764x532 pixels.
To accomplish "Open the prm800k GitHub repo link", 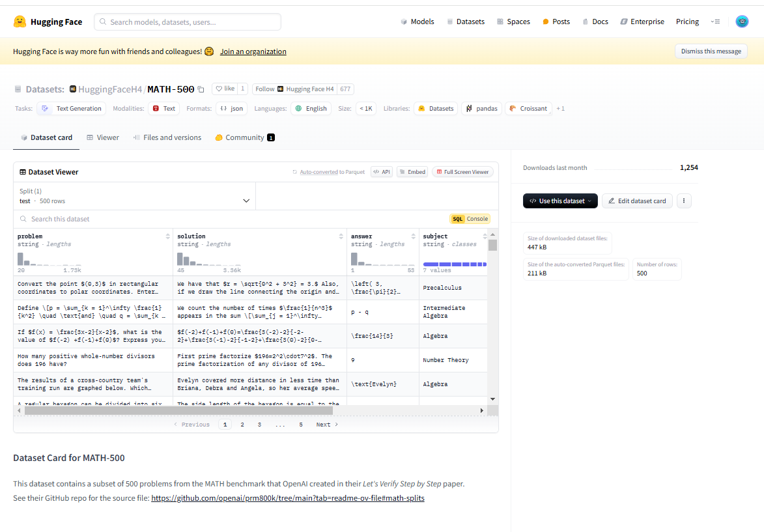I will (287, 498).
